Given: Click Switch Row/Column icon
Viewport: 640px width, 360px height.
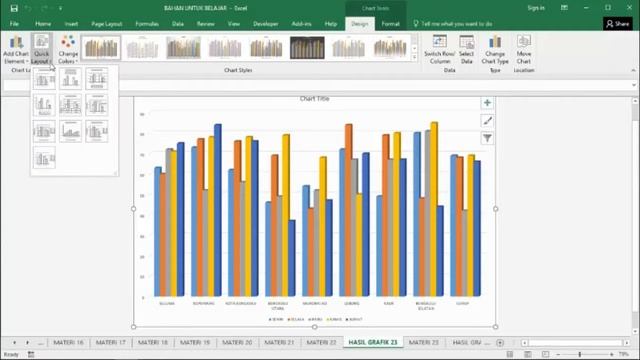Looking at the screenshot, I should (x=439, y=49).
